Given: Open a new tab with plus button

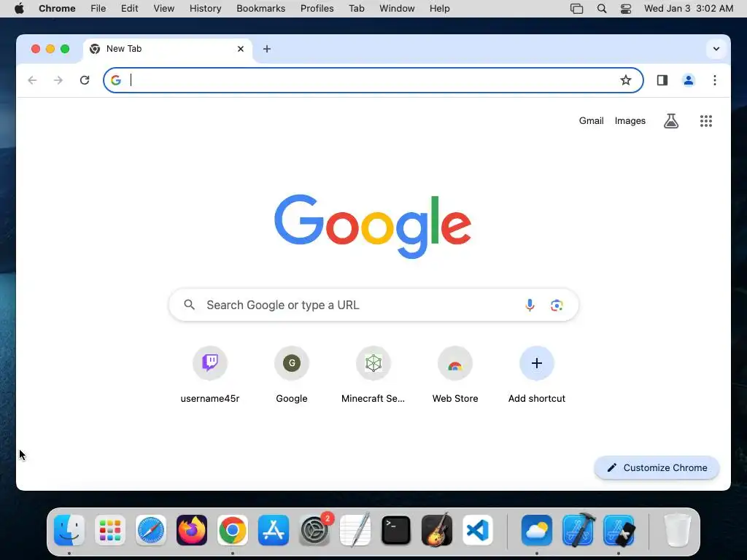Looking at the screenshot, I should (x=267, y=49).
